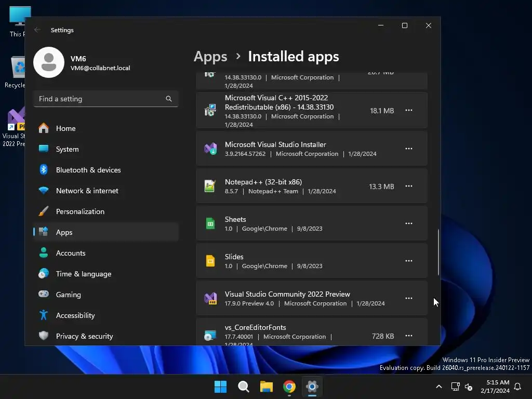Click the 13.3 MB size value
This screenshot has height=399, width=532.
[381, 187]
